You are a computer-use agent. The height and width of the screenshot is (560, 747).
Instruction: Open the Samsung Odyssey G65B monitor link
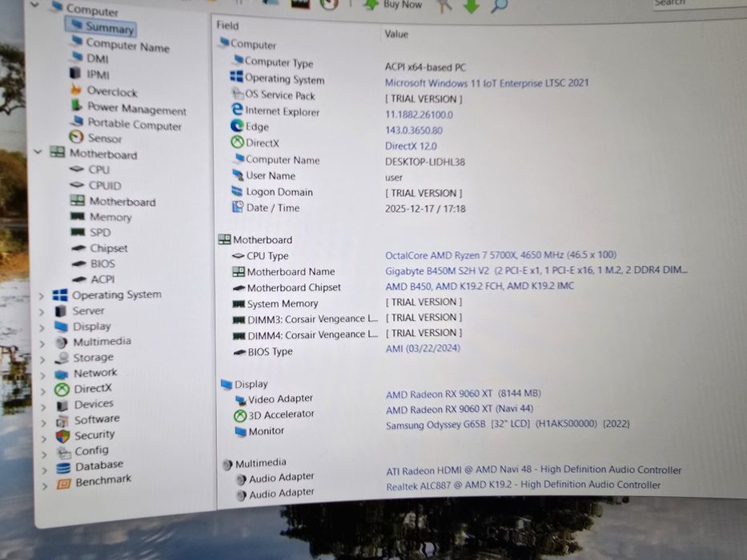click(x=508, y=424)
